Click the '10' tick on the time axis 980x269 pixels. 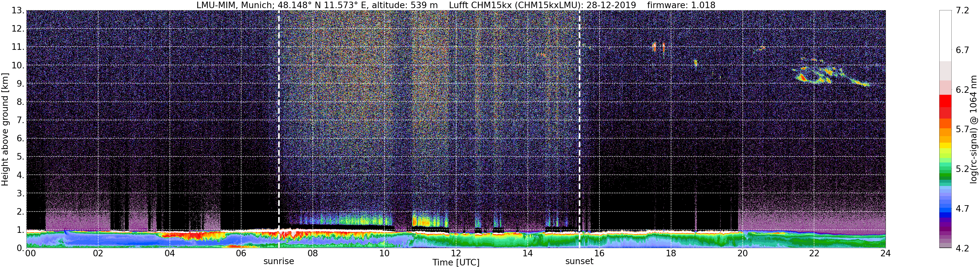pyautogui.click(x=384, y=253)
